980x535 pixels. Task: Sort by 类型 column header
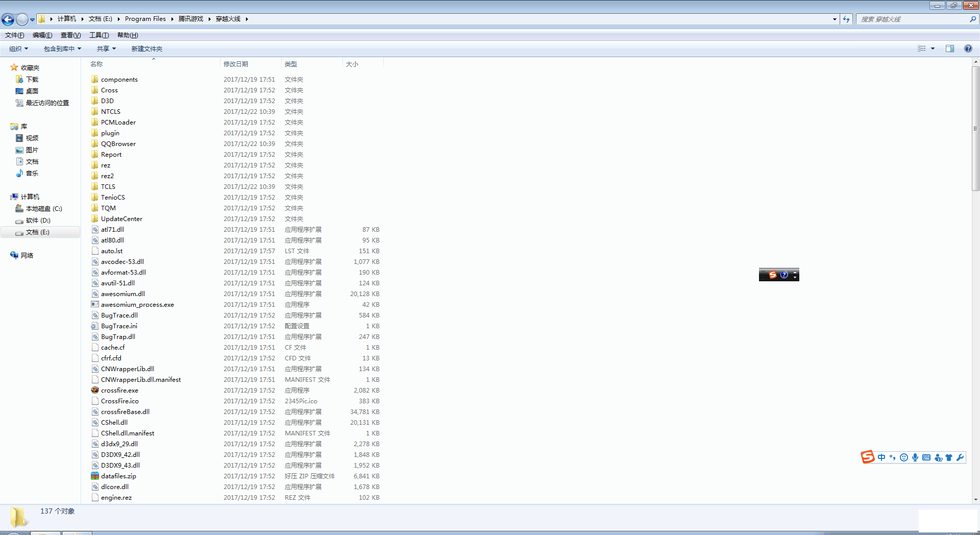291,64
